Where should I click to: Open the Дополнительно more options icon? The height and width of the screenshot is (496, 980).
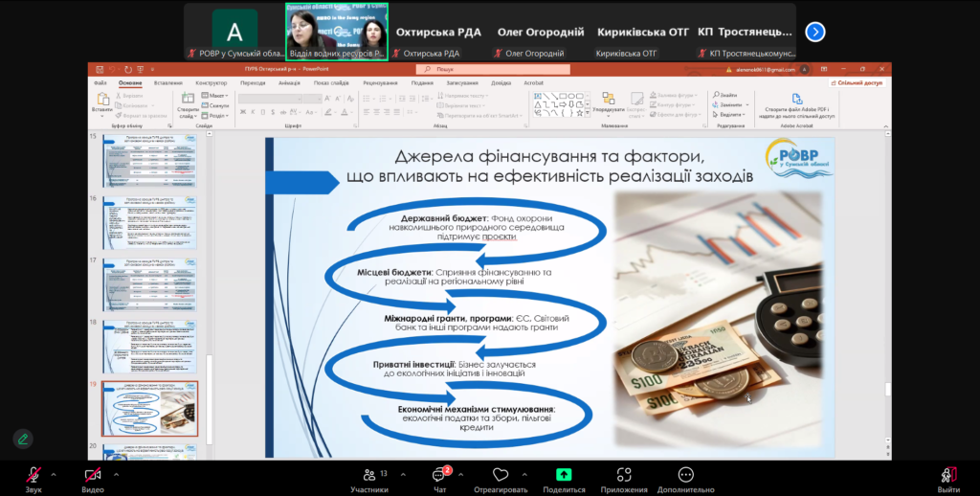[685, 475]
